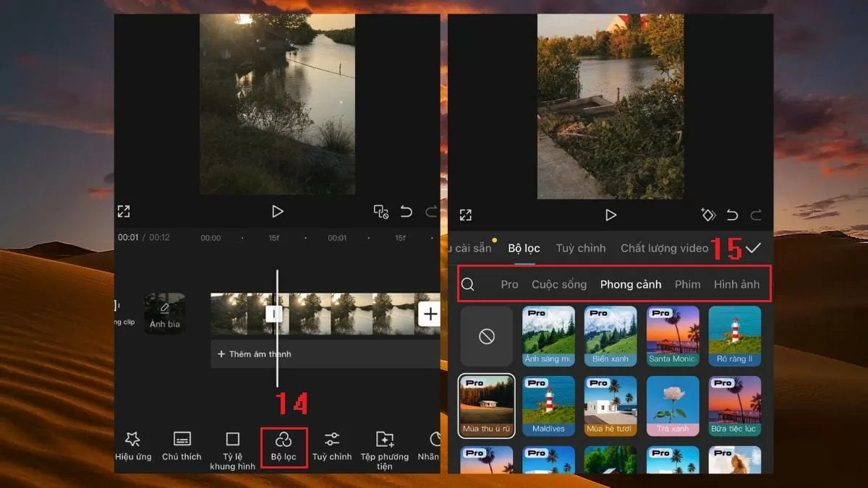Open the Tệp phương tiện media tool
Screen dimensions: 868x488
coord(383,447)
